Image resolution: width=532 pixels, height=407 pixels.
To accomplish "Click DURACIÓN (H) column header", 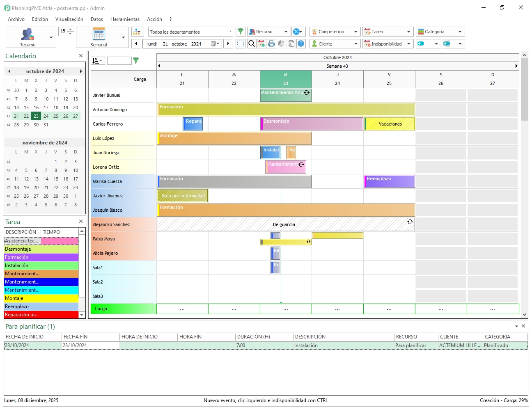I will tap(264, 337).
